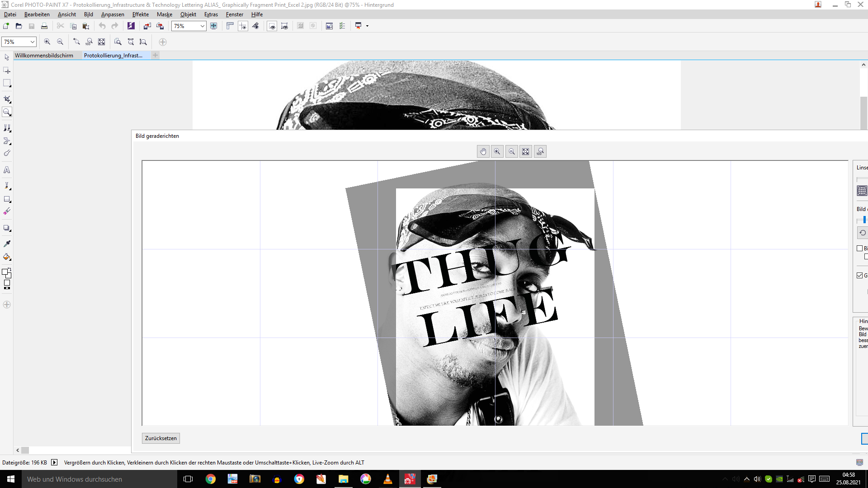The height and width of the screenshot is (488, 868).
Task: Open the Objekt menu
Action: coord(188,14)
